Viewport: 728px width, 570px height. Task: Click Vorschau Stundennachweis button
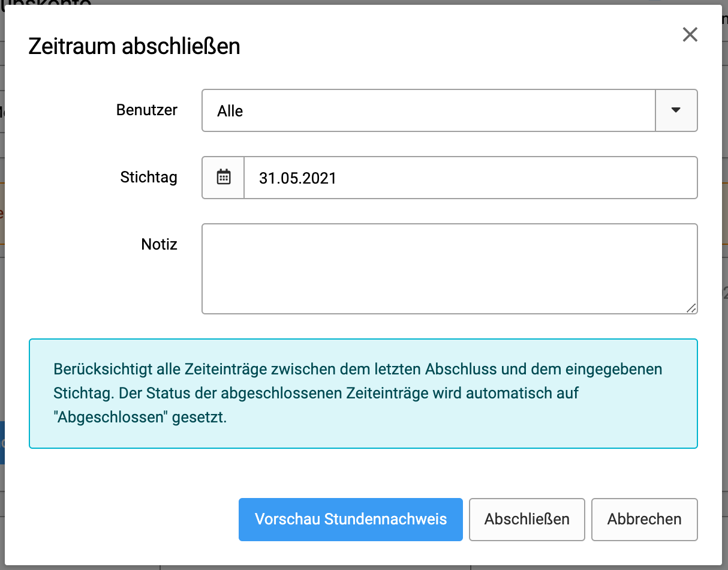(x=351, y=520)
